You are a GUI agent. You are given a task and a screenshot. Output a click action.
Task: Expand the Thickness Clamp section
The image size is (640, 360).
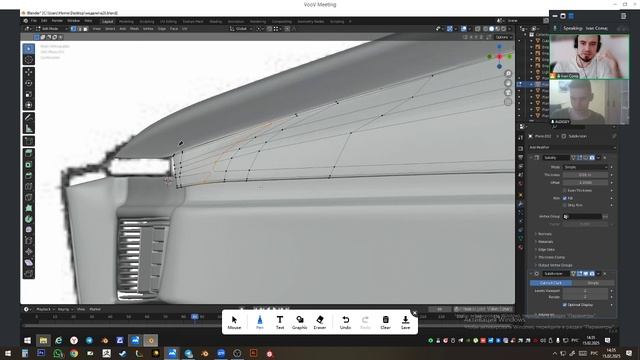(x=551, y=257)
